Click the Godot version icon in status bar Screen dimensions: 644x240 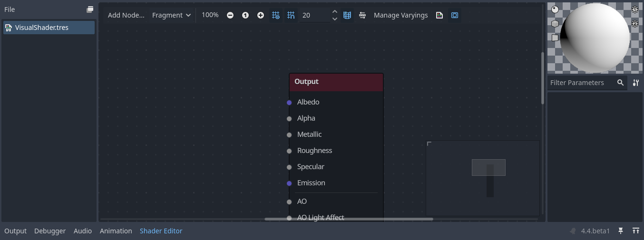coord(573,231)
